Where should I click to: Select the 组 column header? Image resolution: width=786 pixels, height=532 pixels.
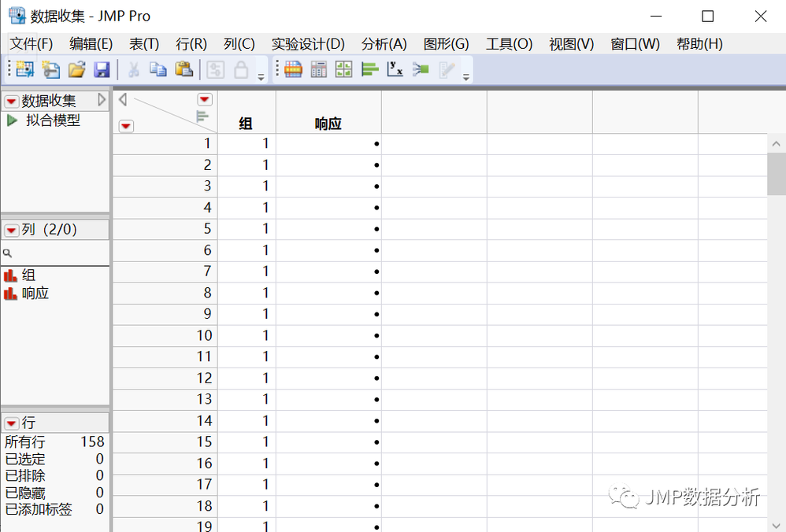point(247,124)
